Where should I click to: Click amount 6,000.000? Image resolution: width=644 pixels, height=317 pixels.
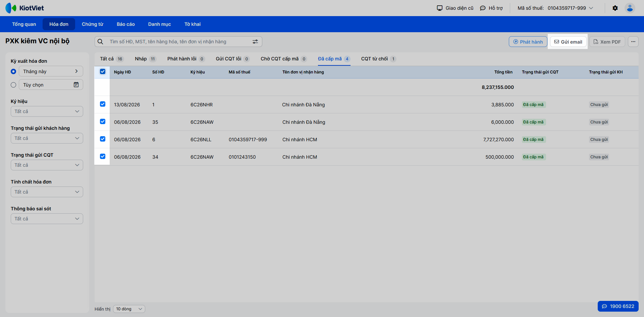(x=502, y=122)
